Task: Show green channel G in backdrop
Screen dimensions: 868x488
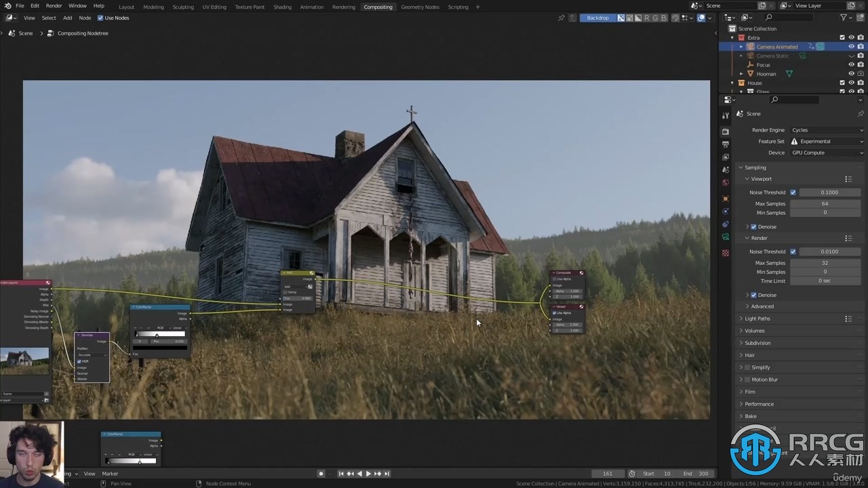Action: point(655,18)
